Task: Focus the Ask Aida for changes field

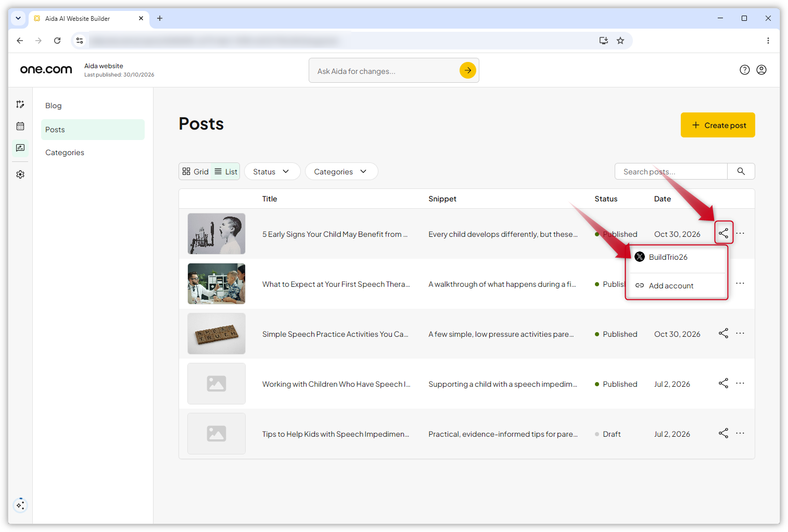Action: [384, 70]
